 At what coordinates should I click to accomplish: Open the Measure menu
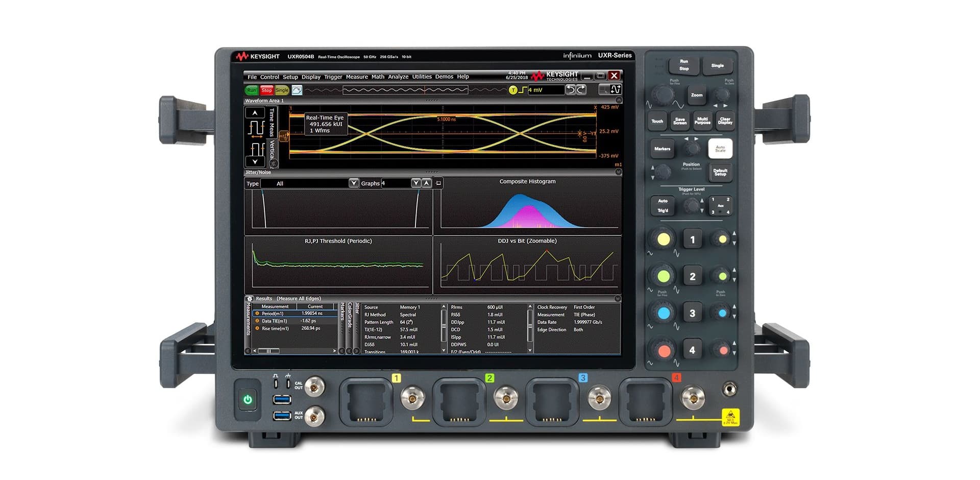click(x=357, y=77)
